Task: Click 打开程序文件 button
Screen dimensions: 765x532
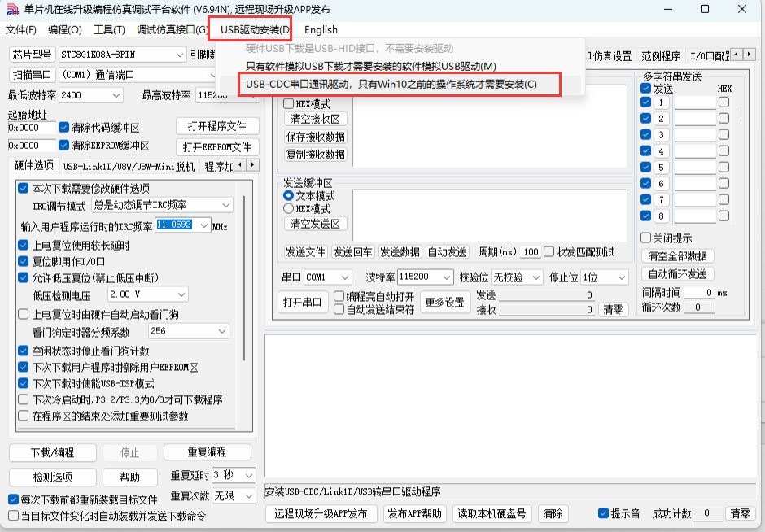Action: [x=217, y=126]
